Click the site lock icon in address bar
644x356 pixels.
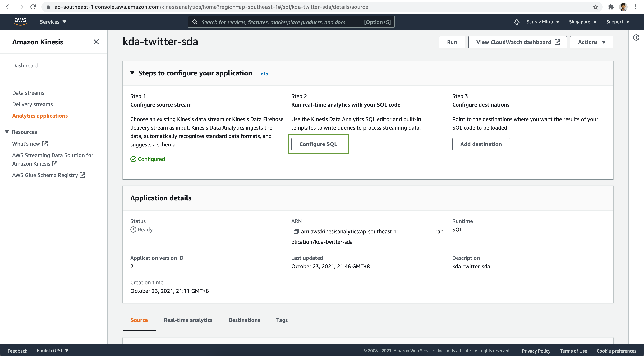48,7
